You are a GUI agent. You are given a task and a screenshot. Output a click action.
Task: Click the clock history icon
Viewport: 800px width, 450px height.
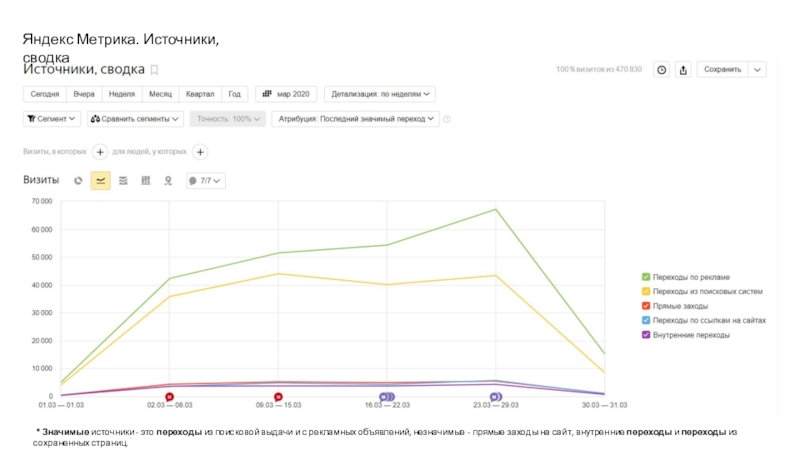coord(661,70)
